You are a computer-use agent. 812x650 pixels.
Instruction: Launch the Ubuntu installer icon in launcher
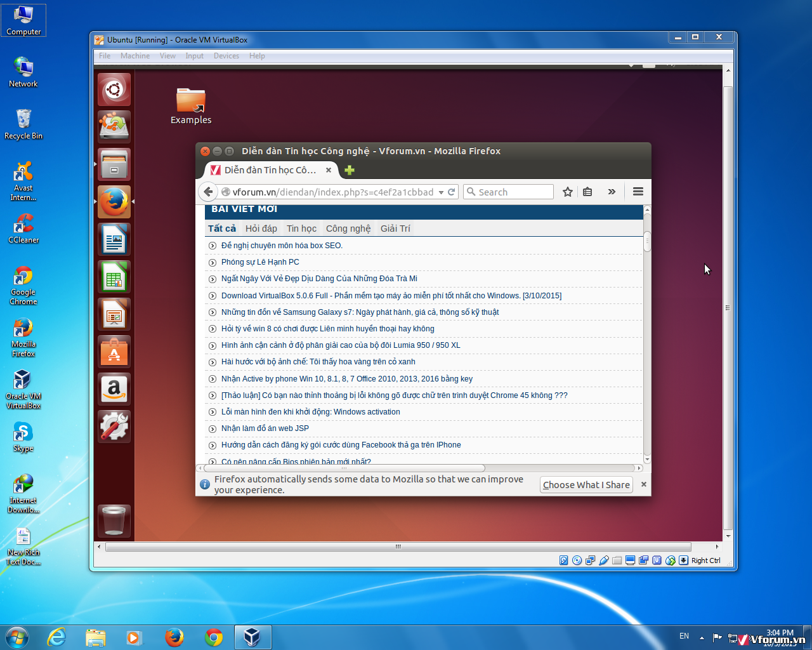(x=114, y=127)
